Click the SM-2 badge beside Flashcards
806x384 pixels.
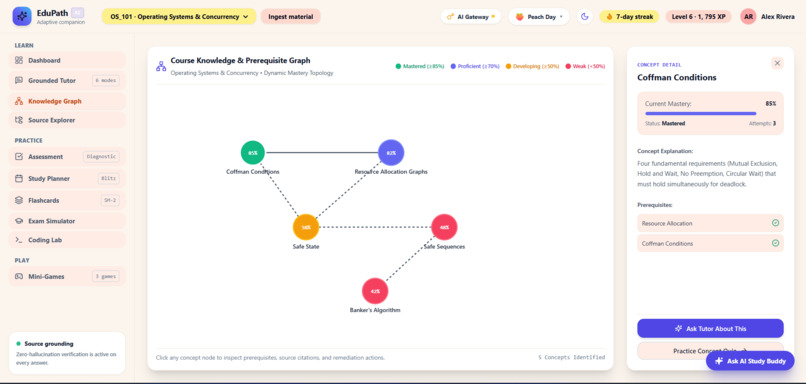[x=109, y=200]
